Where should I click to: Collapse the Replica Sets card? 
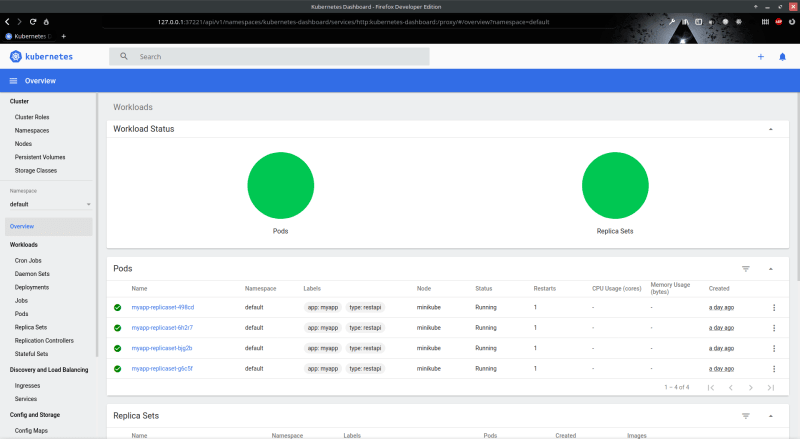771,416
